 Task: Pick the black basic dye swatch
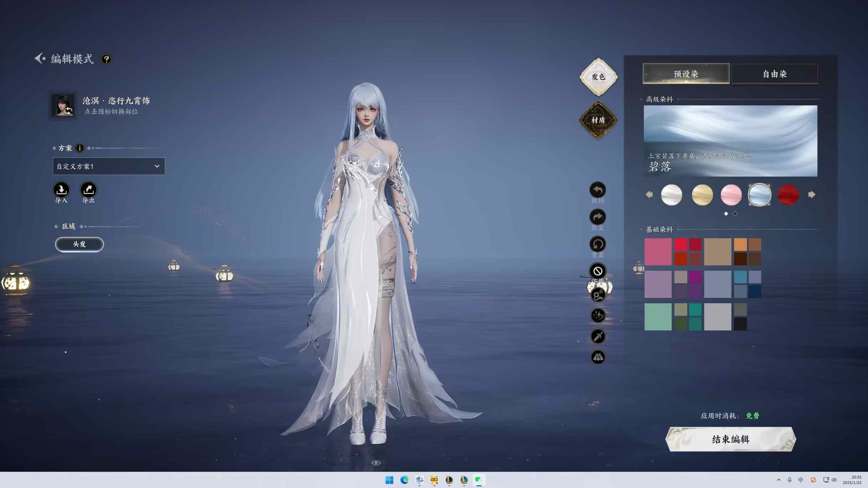pyautogui.click(x=740, y=324)
